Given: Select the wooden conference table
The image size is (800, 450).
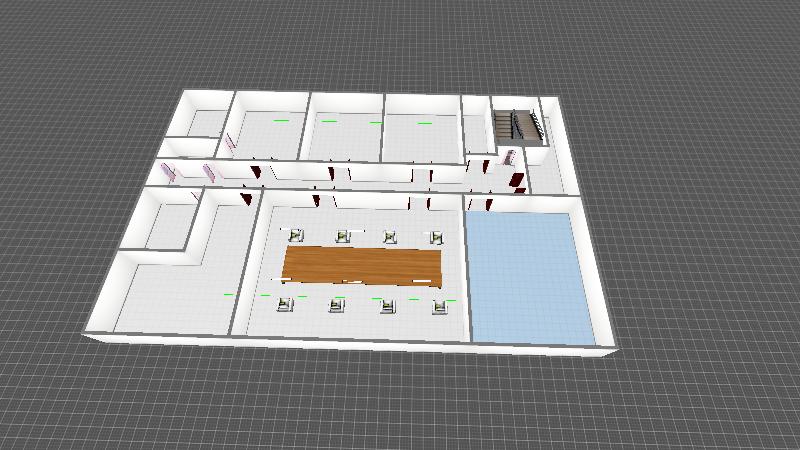Looking at the screenshot, I should (x=363, y=265).
